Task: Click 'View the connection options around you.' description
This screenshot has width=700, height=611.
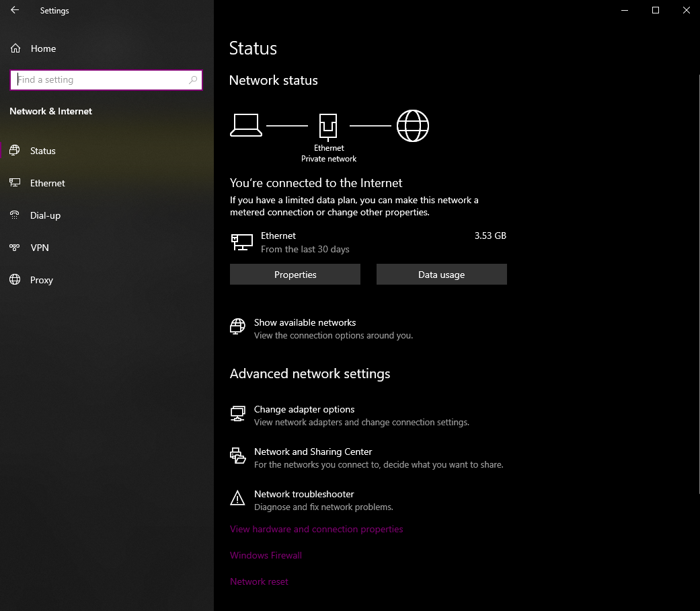Action: tap(334, 335)
